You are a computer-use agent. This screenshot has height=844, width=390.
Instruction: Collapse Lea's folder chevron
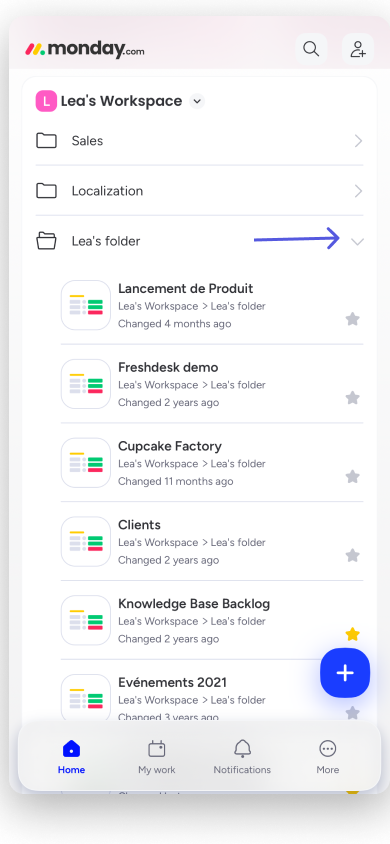click(357, 242)
